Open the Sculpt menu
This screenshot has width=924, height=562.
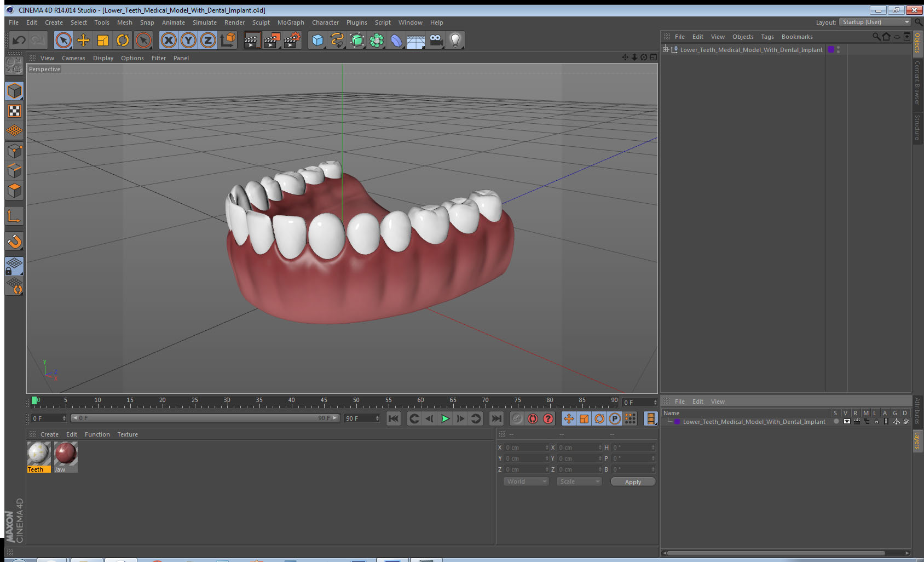pos(261,22)
